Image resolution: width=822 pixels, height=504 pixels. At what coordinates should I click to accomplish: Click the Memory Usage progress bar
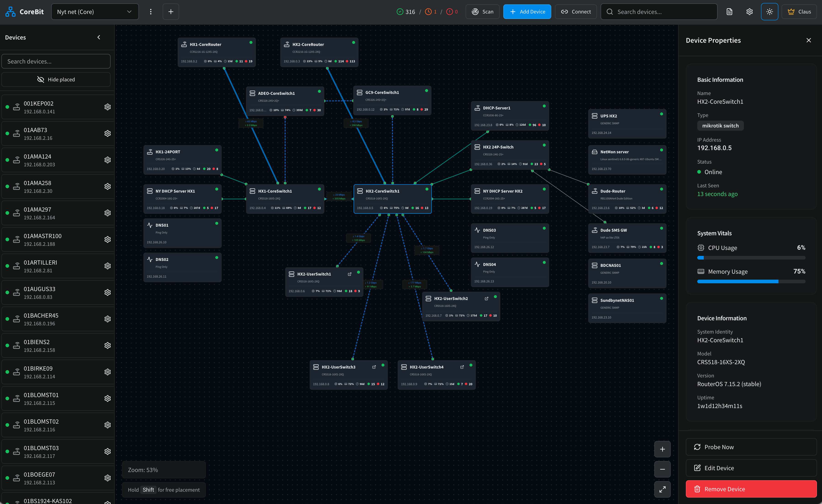click(x=751, y=281)
